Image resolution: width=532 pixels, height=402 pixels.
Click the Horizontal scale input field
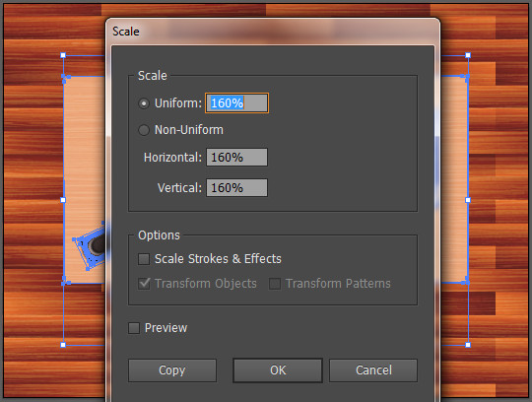click(x=236, y=158)
